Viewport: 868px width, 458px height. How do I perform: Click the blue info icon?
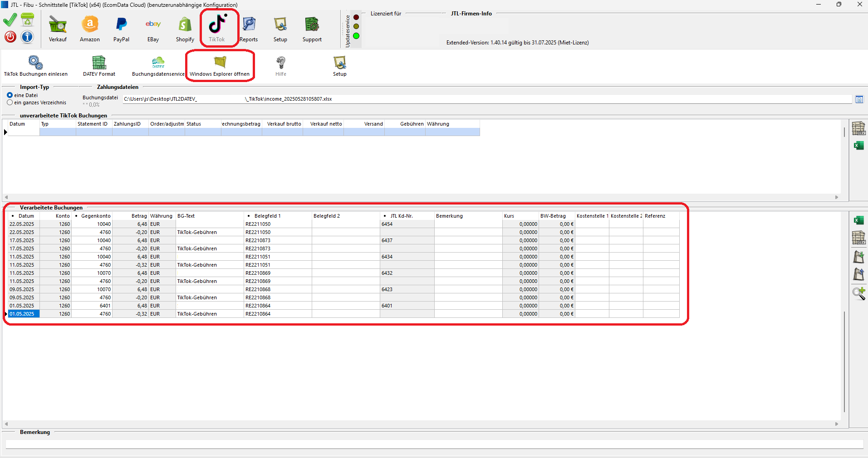click(x=27, y=37)
